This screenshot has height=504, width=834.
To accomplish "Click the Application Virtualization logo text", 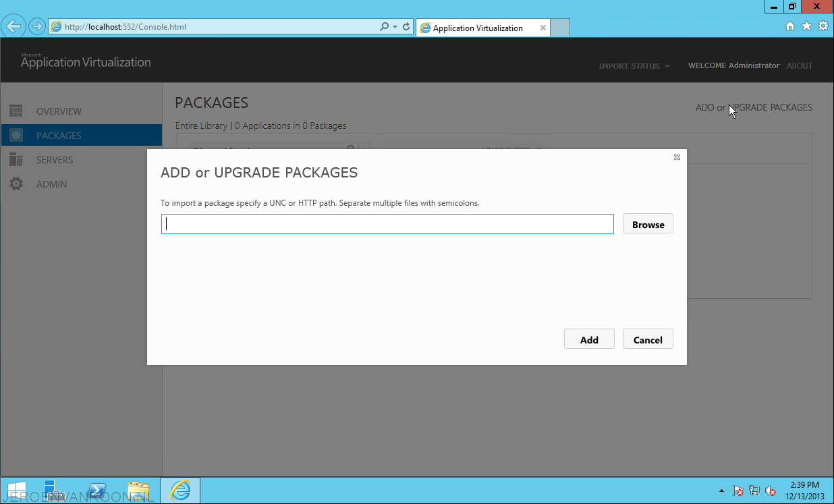I will 86,61.
